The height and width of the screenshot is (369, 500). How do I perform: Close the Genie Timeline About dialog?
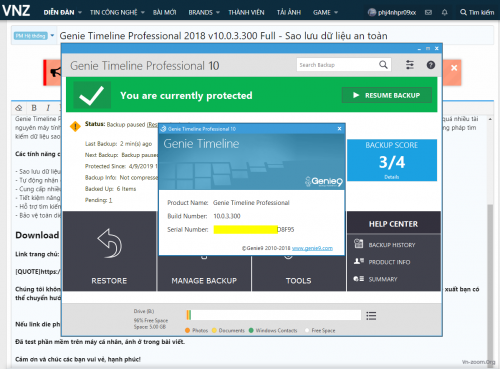point(339,129)
